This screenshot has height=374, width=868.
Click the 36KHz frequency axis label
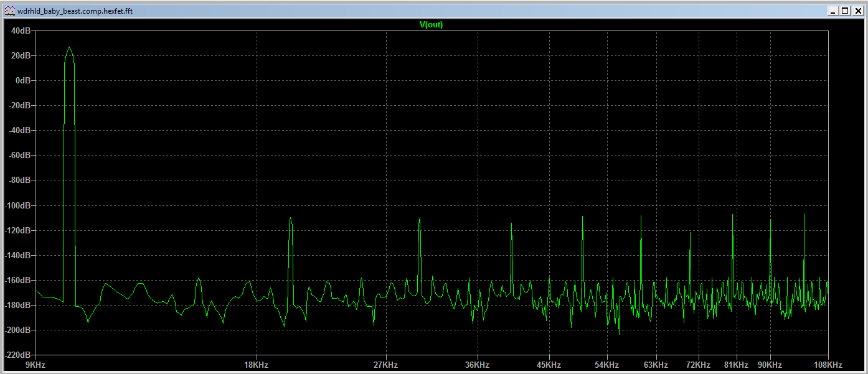pos(478,365)
